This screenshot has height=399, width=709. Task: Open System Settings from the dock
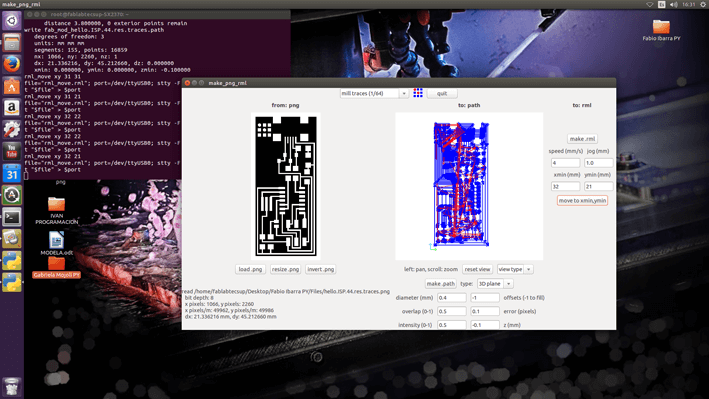[12, 129]
